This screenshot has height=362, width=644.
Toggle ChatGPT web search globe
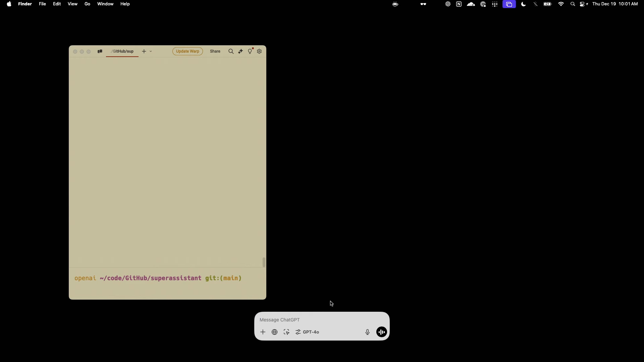click(275, 332)
